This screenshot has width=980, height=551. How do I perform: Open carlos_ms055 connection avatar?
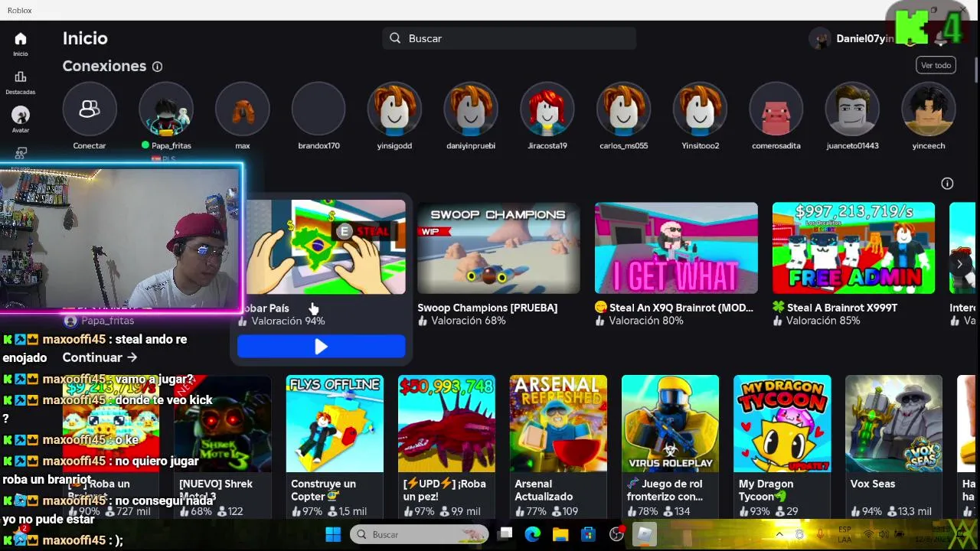(623, 109)
